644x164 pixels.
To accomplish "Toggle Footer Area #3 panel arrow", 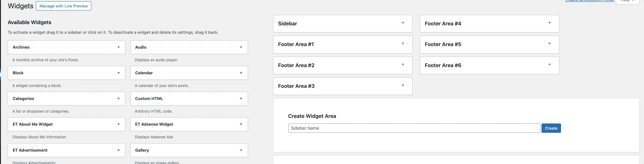I will (x=403, y=85).
